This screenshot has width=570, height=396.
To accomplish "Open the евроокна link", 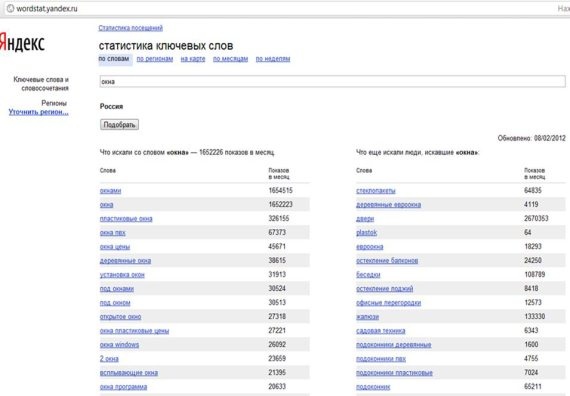I will tap(370, 247).
